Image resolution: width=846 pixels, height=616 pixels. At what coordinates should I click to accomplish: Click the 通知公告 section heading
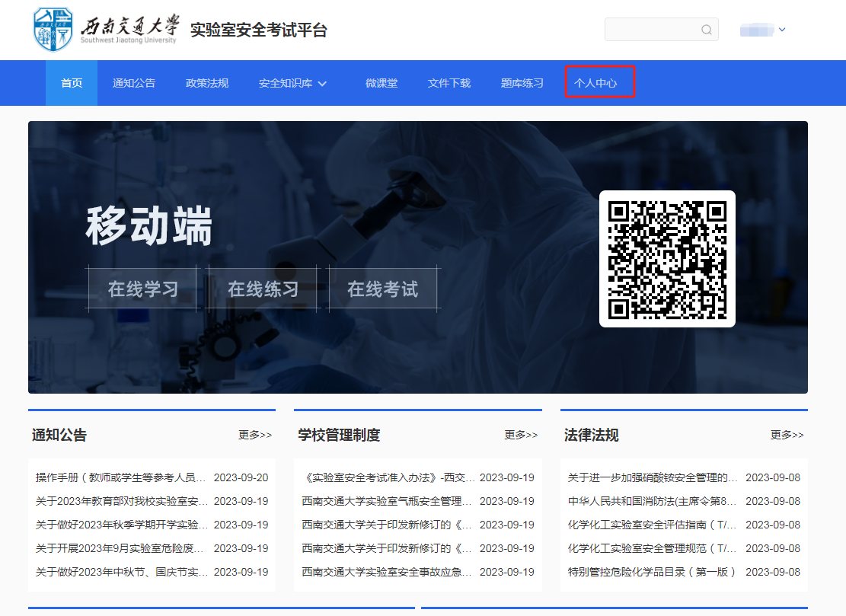click(x=59, y=435)
